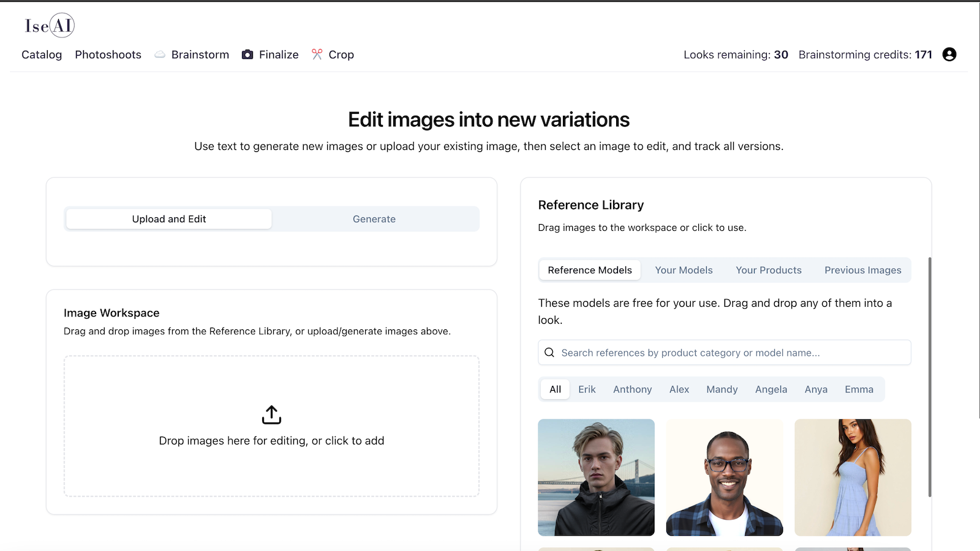
Task: Select the Upload and Edit tab
Action: click(x=168, y=219)
